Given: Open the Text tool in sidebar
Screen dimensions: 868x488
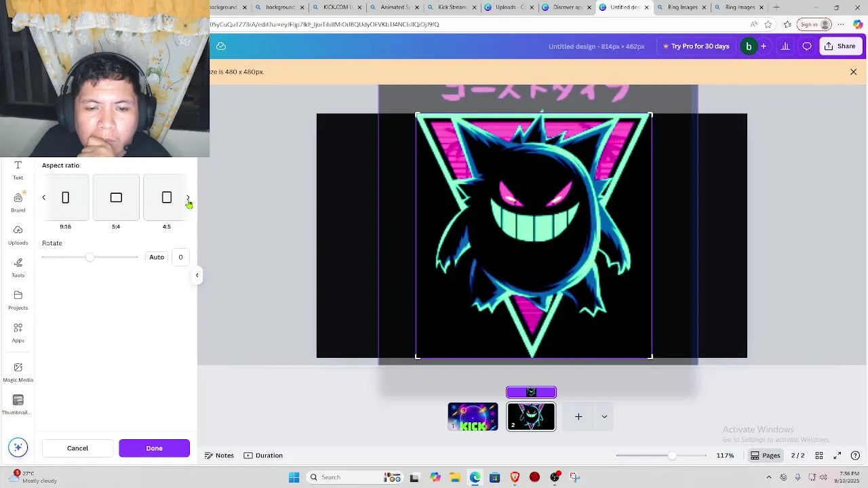Looking at the screenshot, I should pyautogui.click(x=18, y=171).
